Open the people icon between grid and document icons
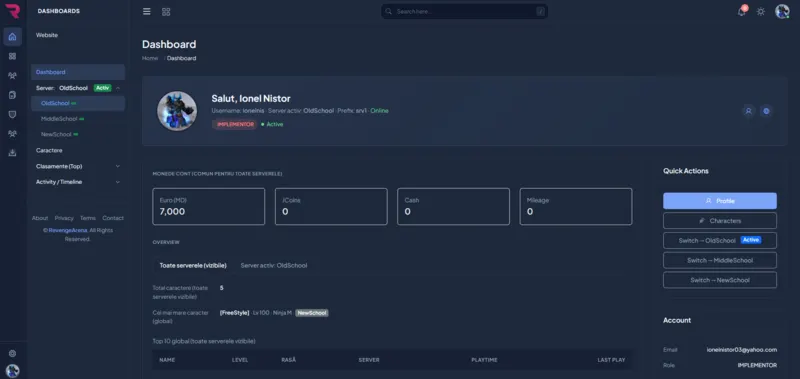The width and height of the screenshot is (800, 379). click(x=12, y=75)
